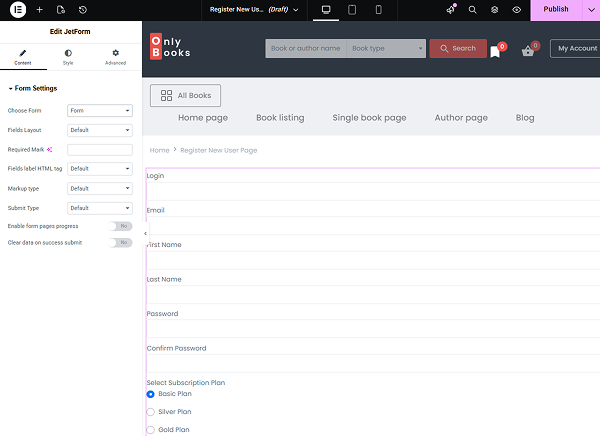Switch to desktop responsive view

(x=326, y=10)
